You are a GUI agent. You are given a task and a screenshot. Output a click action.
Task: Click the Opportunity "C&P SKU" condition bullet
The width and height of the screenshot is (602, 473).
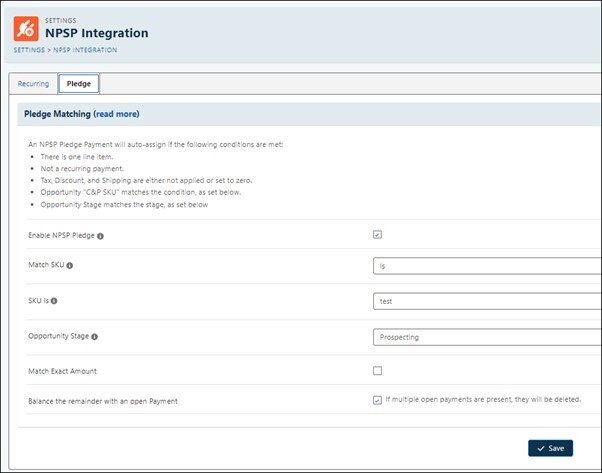click(141, 192)
